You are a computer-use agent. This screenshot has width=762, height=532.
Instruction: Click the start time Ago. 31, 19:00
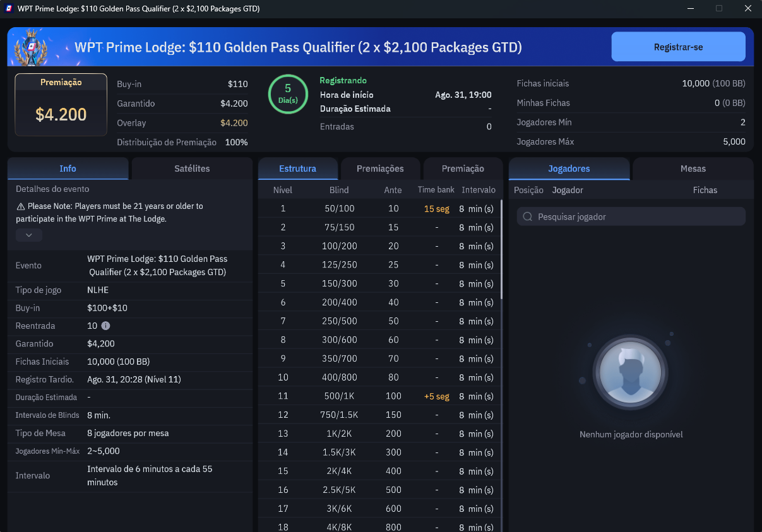click(x=463, y=95)
